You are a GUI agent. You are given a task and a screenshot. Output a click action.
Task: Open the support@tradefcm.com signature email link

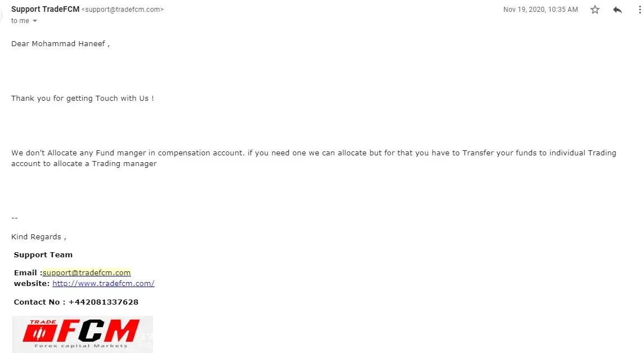pyautogui.click(x=87, y=272)
